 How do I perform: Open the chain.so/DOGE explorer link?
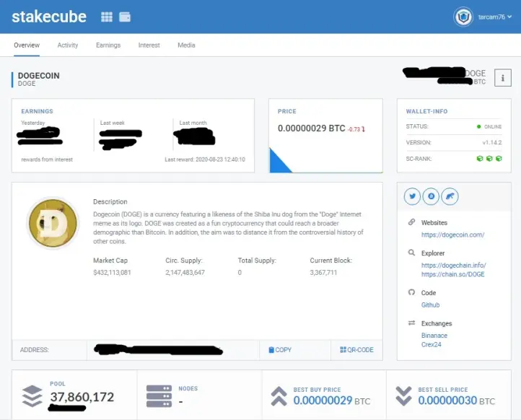pyautogui.click(x=453, y=274)
